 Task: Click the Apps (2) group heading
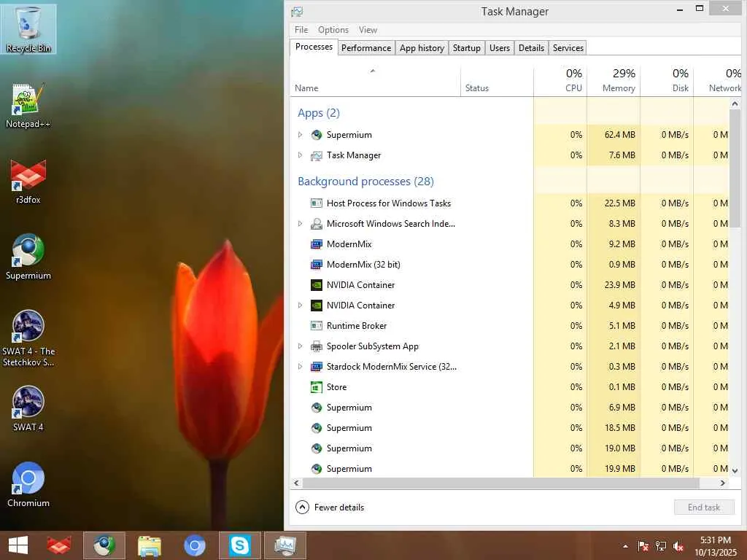[x=318, y=113]
